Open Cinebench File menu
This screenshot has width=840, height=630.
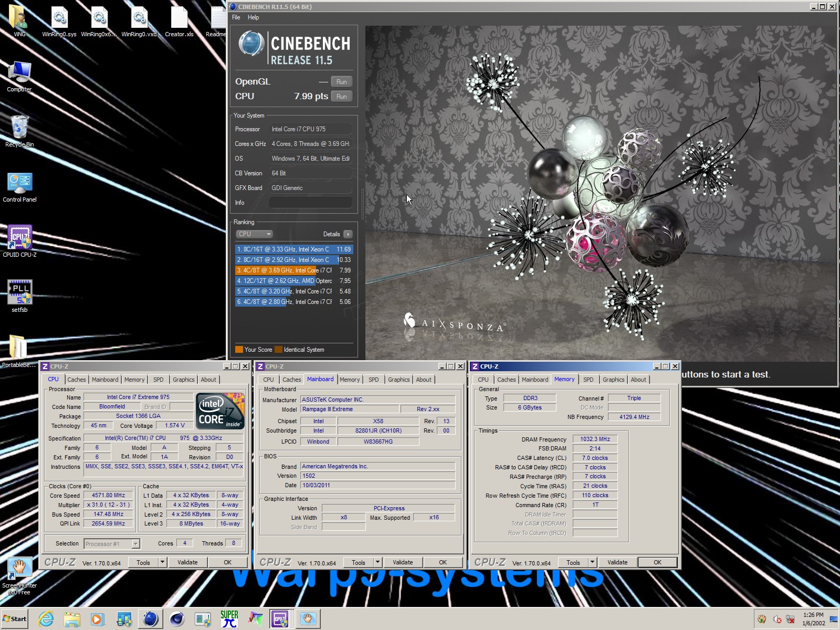click(x=236, y=17)
